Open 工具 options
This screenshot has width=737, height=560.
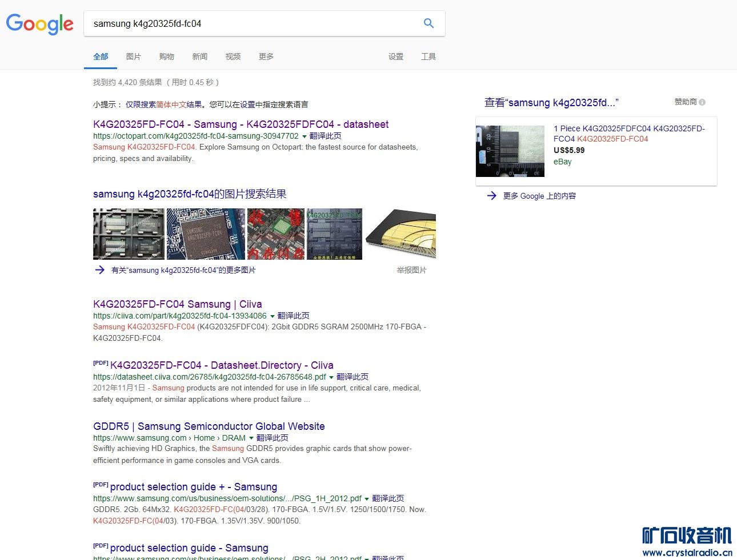coord(428,57)
